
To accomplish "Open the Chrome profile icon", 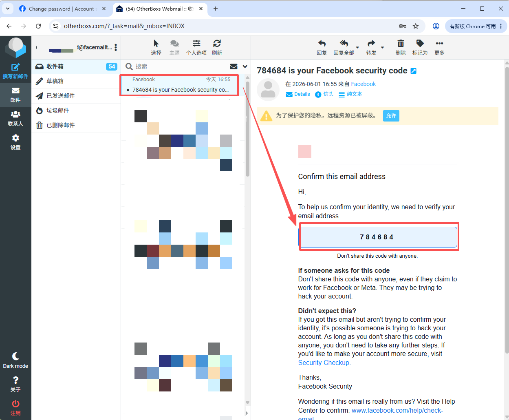I will click(436, 26).
